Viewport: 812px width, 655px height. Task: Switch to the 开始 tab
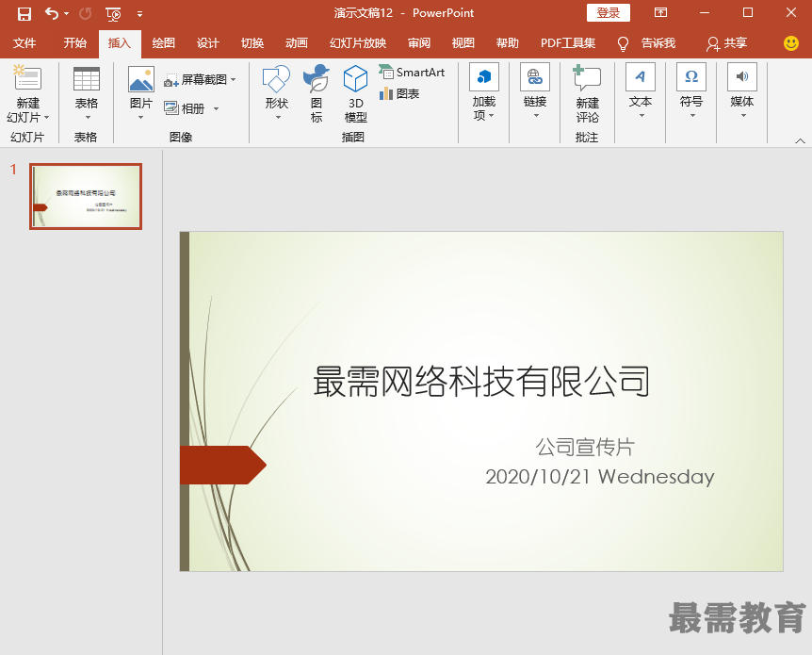[x=74, y=43]
